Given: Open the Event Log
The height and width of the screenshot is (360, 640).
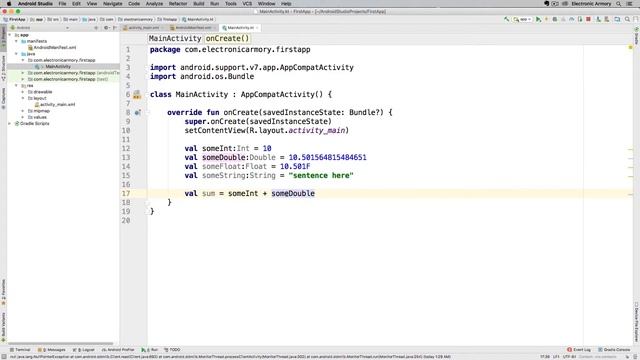Looking at the screenshot, I should pos(579,350).
